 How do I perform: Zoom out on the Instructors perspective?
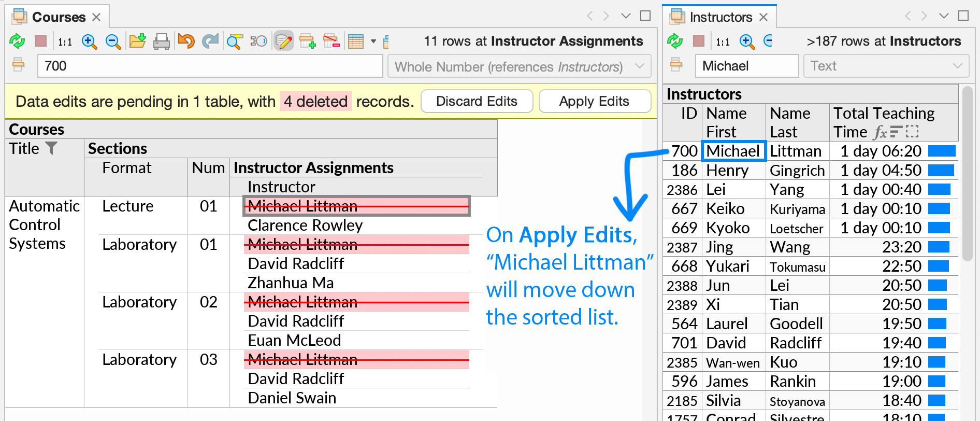pyautogui.click(x=768, y=41)
